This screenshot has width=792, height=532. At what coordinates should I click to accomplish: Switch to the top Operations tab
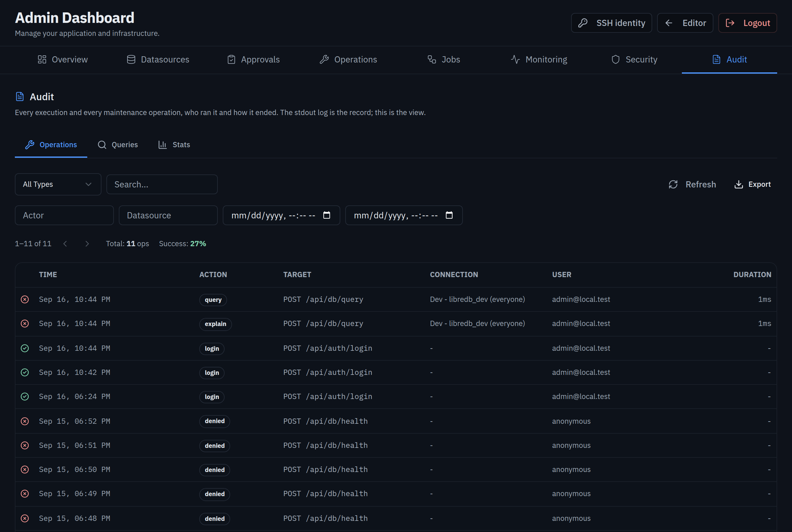[x=348, y=60]
